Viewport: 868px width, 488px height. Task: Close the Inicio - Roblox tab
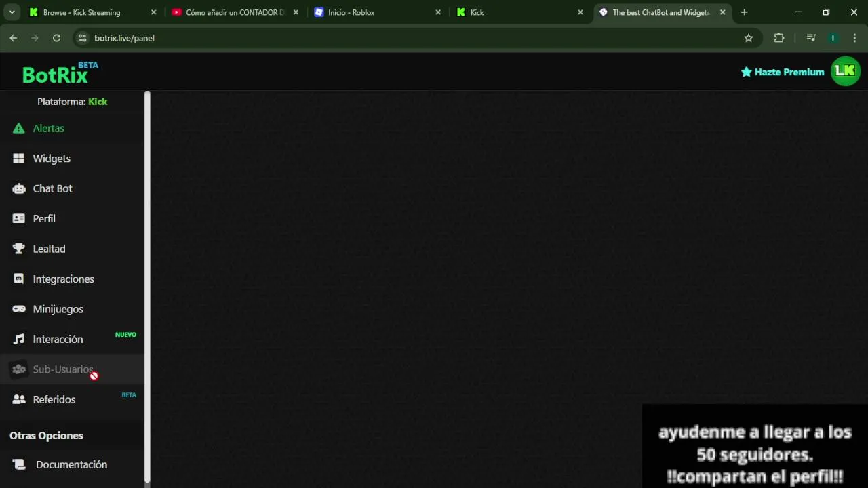coord(438,12)
